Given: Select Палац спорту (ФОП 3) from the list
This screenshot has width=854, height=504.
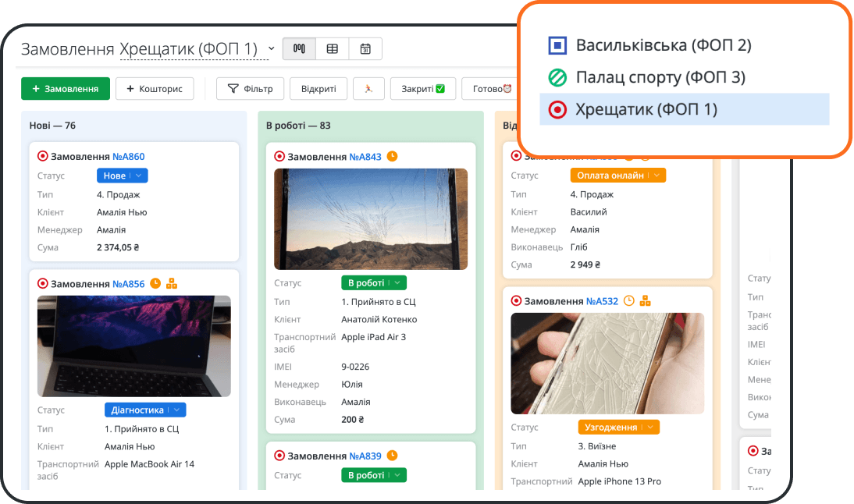Looking at the screenshot, I should 660,77.
